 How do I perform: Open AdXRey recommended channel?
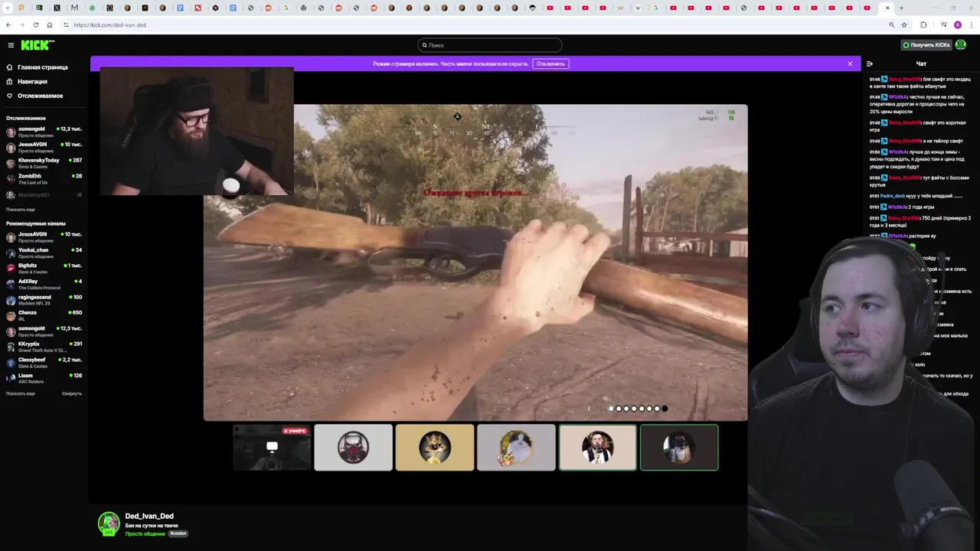44,284
